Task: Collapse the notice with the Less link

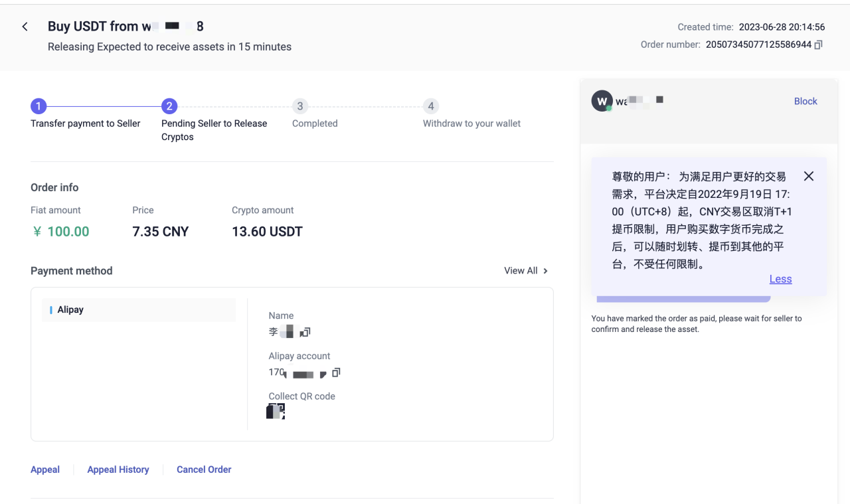Action: pyautogui.click(x=780, y=279)
